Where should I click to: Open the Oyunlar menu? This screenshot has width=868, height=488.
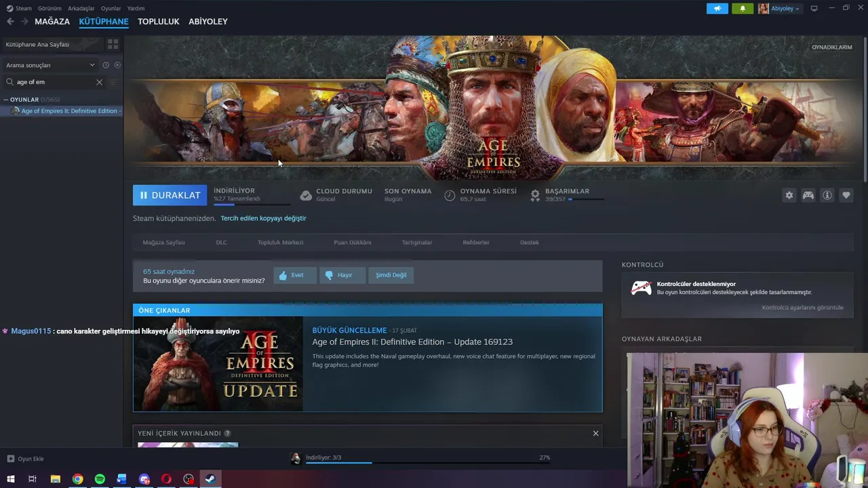[111, 8]
